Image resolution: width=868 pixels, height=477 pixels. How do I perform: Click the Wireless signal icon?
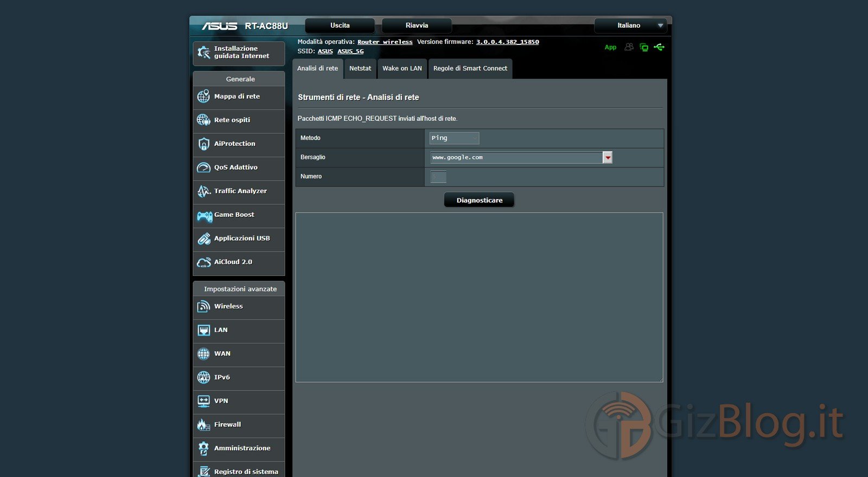(203, 307)
